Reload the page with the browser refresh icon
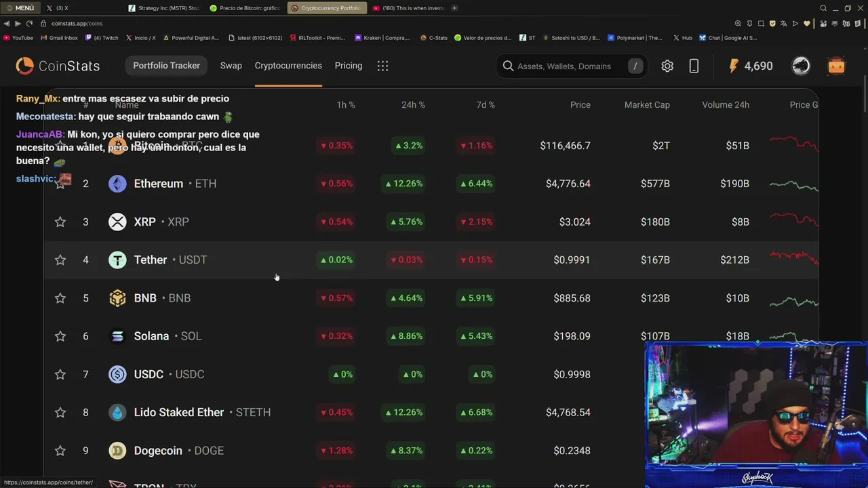868x488 pixels. click(29, 23)
